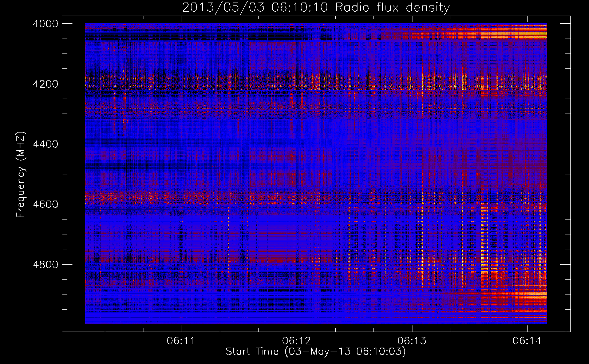Click the 06:12 time axis label

click(x=296, y=341)
